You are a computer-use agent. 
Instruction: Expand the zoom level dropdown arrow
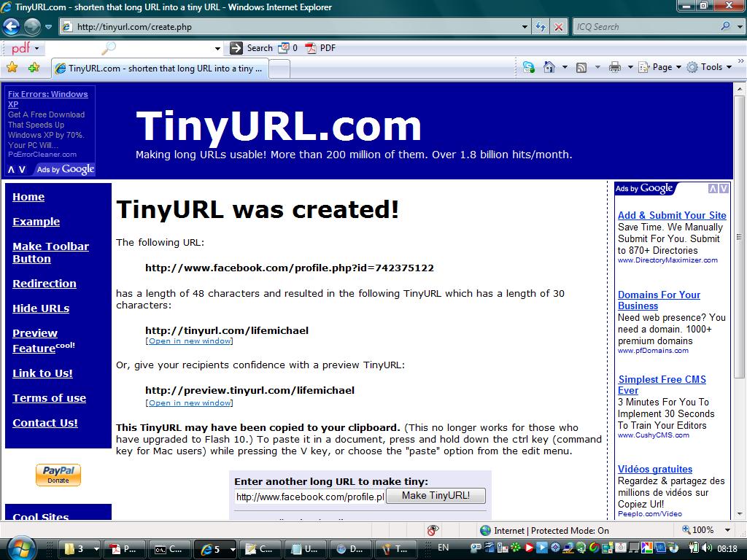[x=727, y=530]
